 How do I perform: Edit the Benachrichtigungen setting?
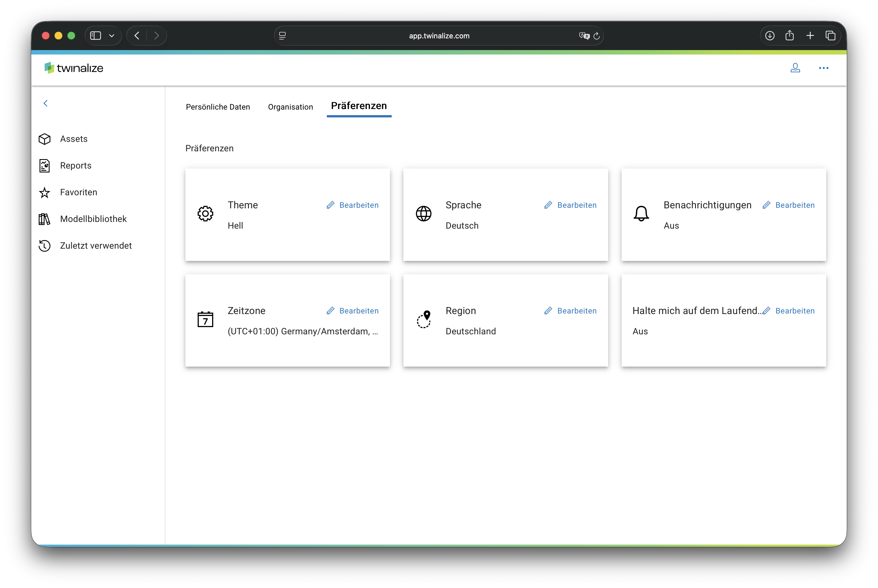(x=789, y=205)
